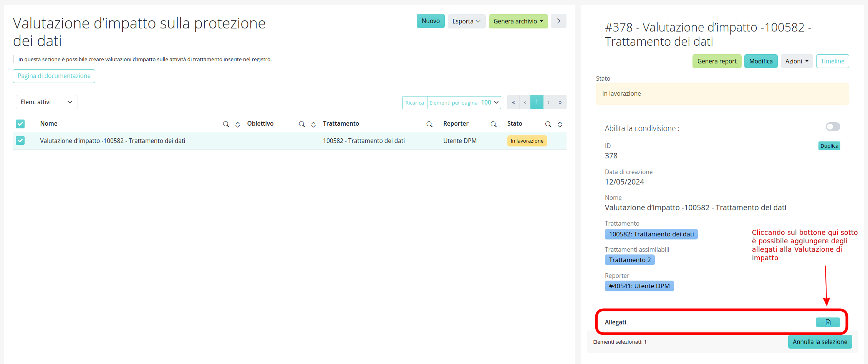
Task: Click the In lavorazione status badge in table
Action: [527, 141]
